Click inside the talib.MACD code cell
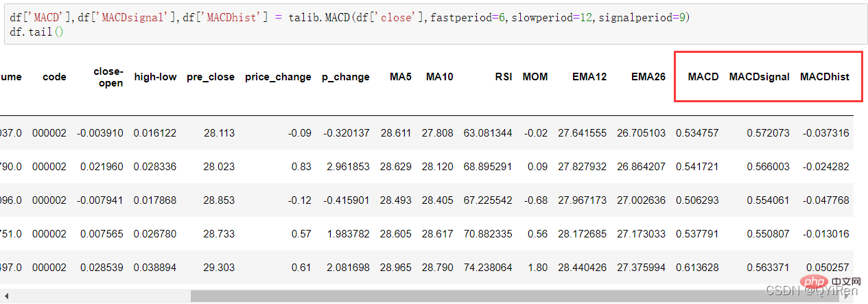 [436, 25]
